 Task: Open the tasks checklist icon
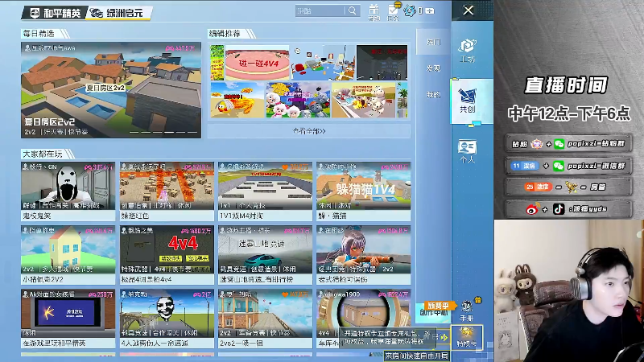coord(393,11)
